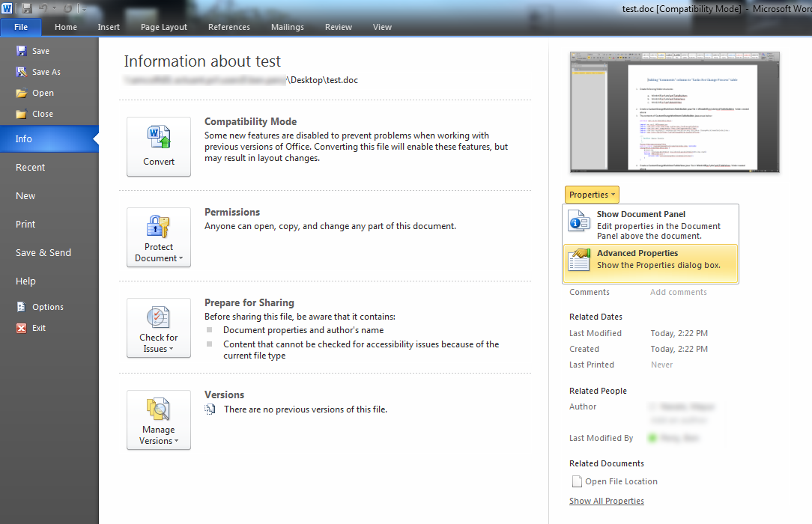Open the Properties dropdown button
Screen dimensions: 812x524
tap(592, 195)
